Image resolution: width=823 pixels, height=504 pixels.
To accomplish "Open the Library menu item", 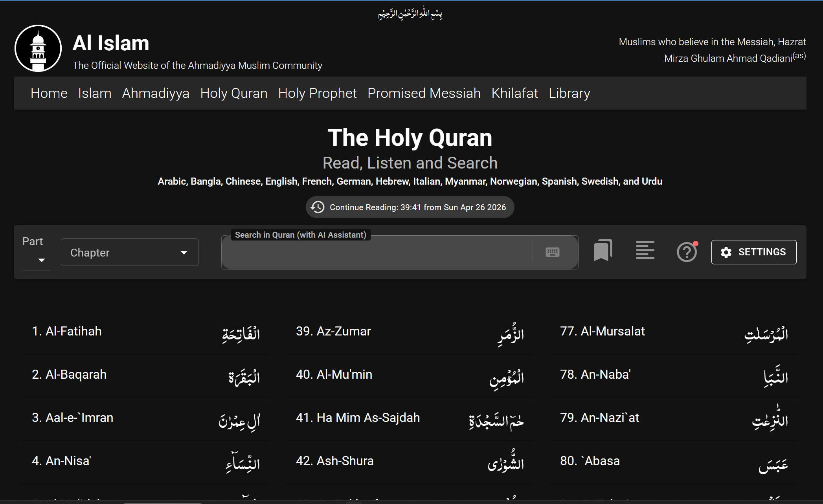I will tap(569, 93).
